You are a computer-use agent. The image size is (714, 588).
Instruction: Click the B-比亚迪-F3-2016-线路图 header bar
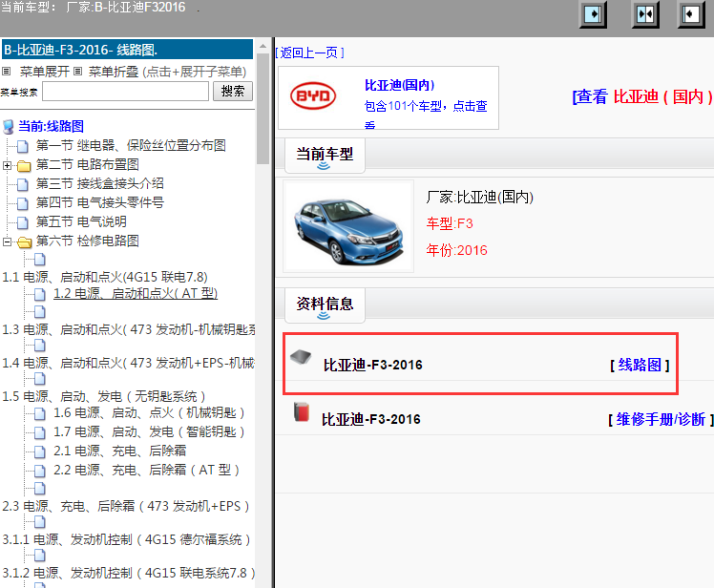tap(128, 50)
